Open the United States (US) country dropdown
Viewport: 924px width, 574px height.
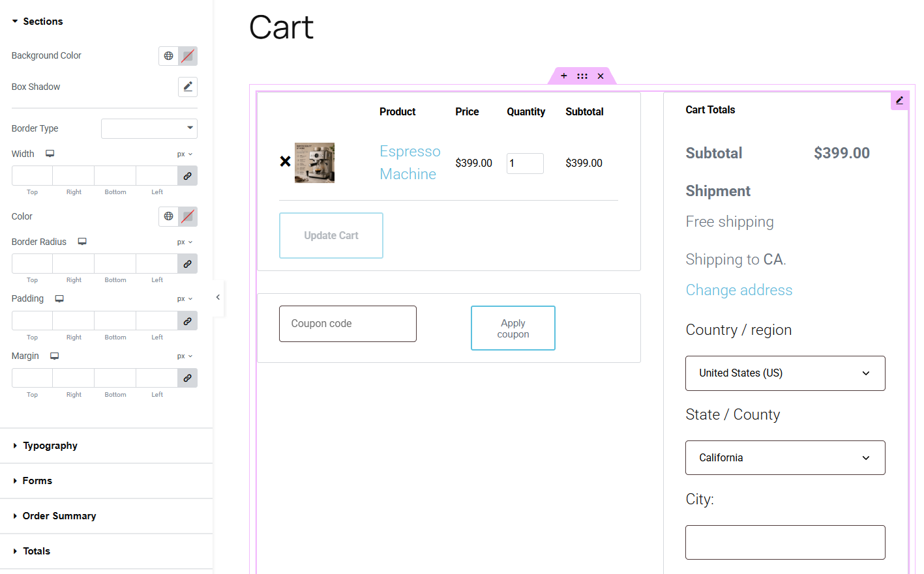click(x=785, y=373)
